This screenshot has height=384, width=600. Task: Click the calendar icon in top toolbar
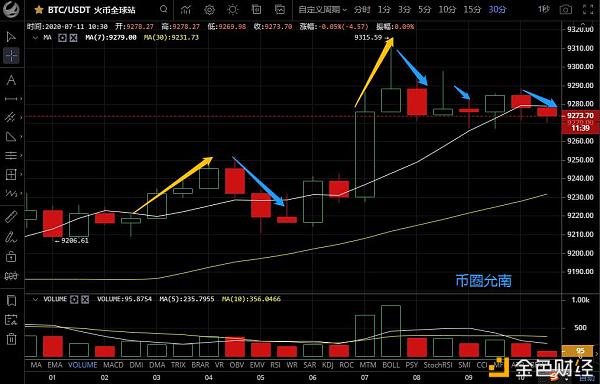[256, 10]
